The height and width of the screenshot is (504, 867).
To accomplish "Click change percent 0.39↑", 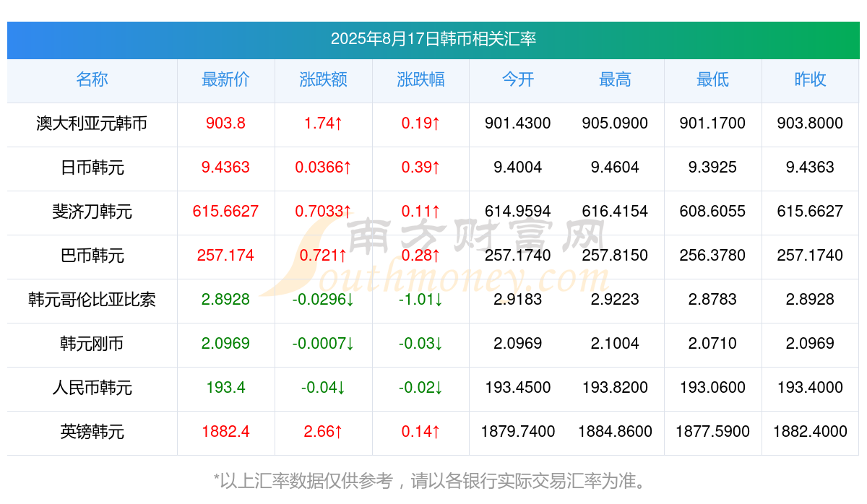I will click(x=420, y=168).
